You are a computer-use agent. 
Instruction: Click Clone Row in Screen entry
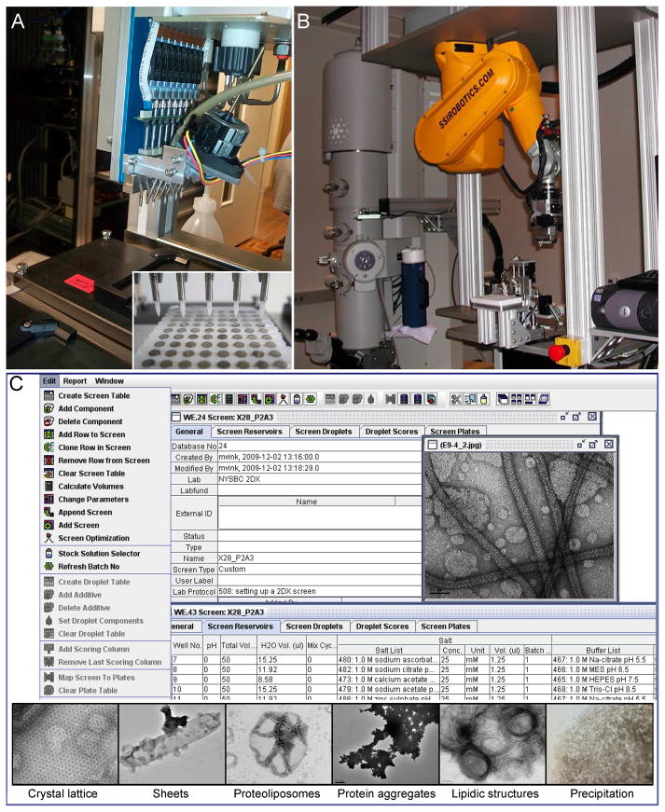tap(101, 447)
